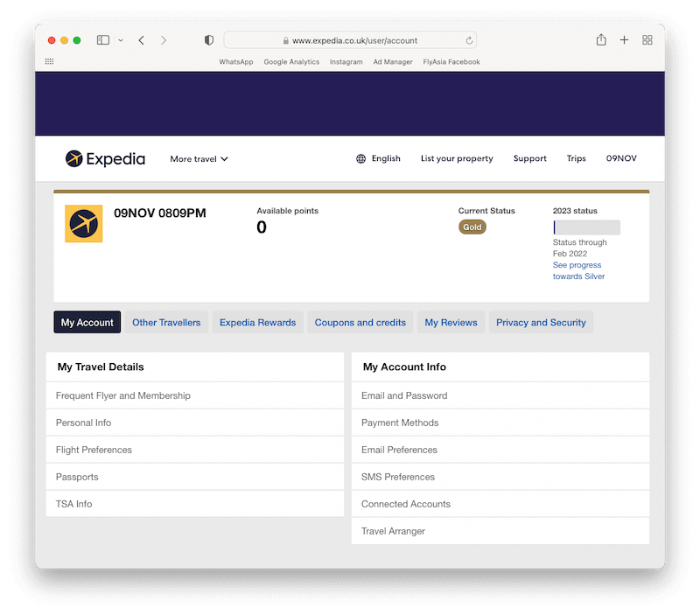Screen dimensions: 700x615
Task: Show tab overview grid icon
Action: pyautogui.click(x=647, y=40)
